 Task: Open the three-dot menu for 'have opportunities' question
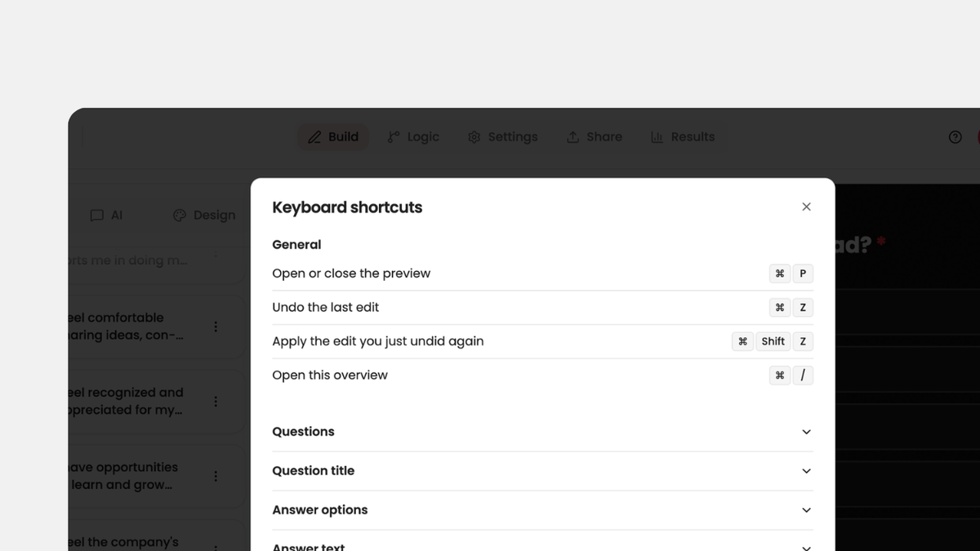pyautogui.click(x=216, y=476)
